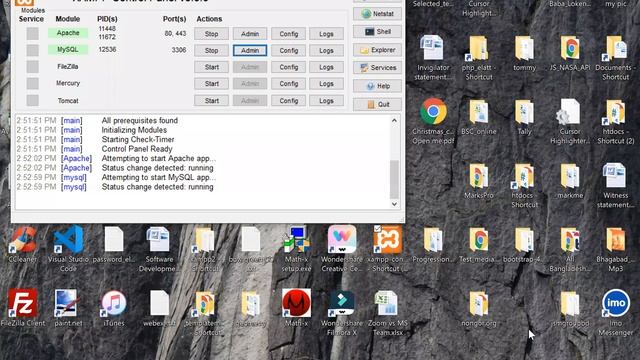640x360 pixels.
Task: Select Zoom vs MS Team.xlsx file
Action: coord(388,313)
